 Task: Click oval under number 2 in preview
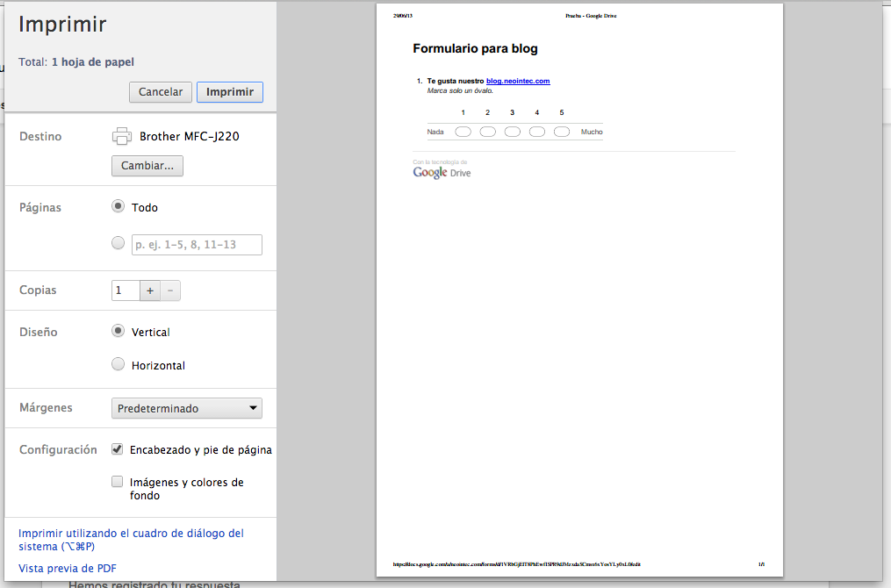[487, 132]
